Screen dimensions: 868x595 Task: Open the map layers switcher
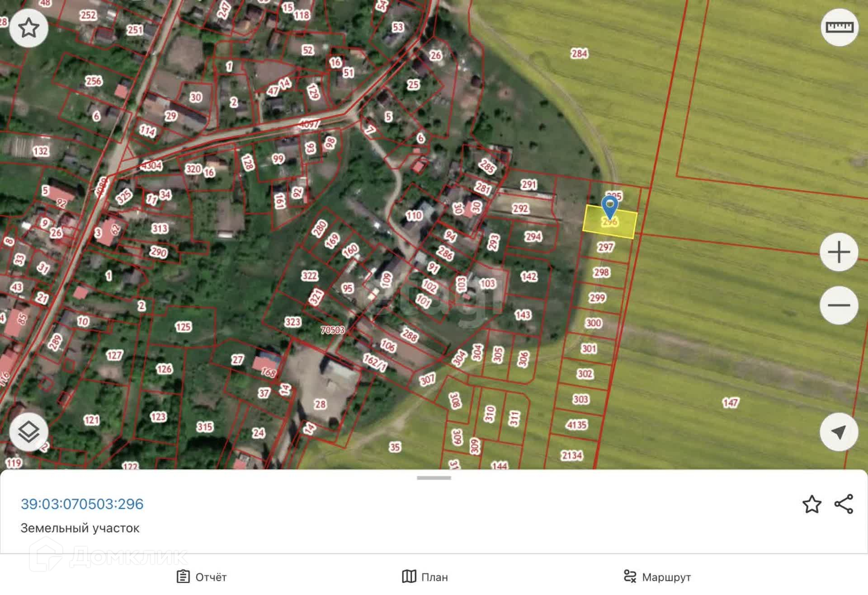click(29, 432)
